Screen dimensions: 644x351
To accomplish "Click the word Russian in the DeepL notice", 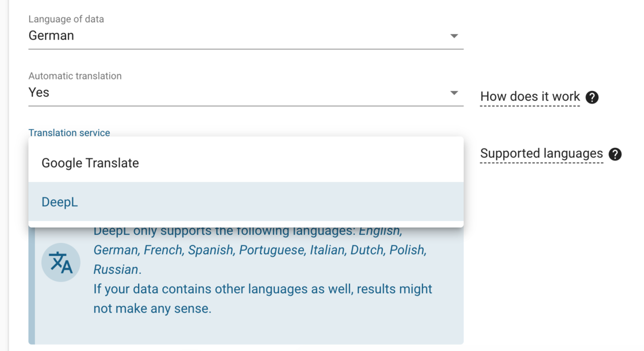I will point(116,269).
